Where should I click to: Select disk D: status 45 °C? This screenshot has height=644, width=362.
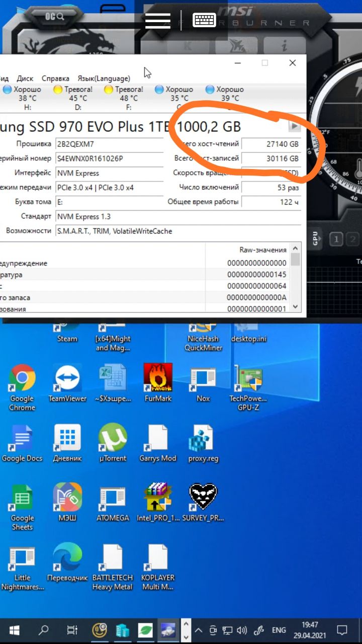click(73, 98)
